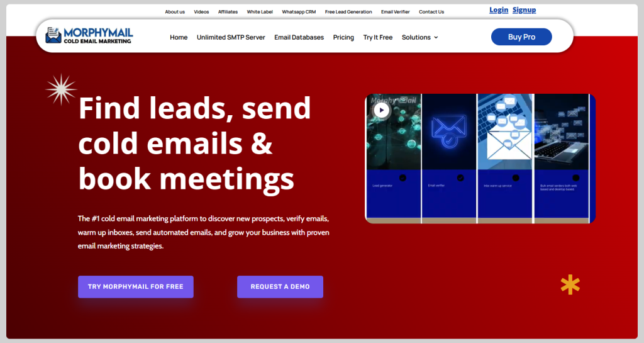Click Try MorphyMail For Free button
Viewport: 644px width, 343px height.
(x=136, y=287)
